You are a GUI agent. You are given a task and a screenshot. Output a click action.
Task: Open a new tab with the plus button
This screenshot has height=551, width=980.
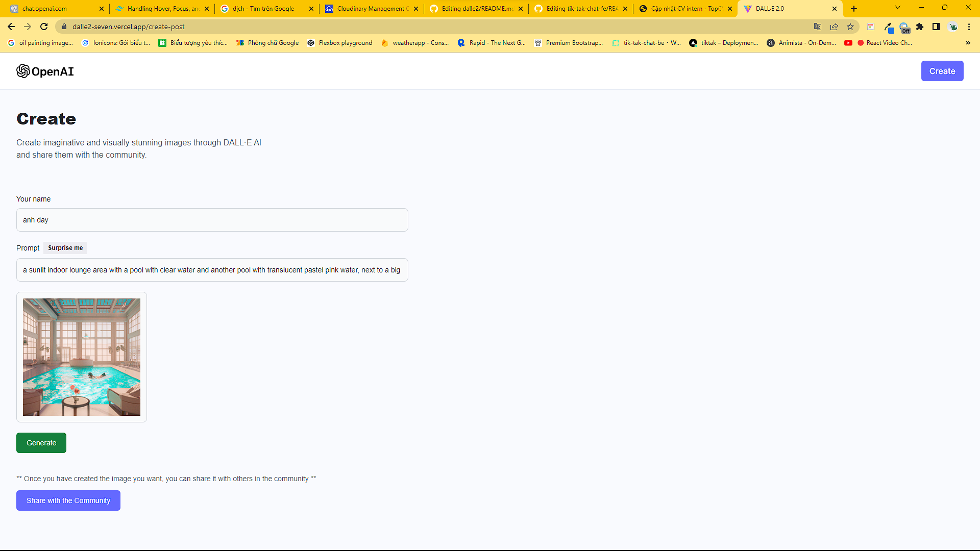(854, 9)
